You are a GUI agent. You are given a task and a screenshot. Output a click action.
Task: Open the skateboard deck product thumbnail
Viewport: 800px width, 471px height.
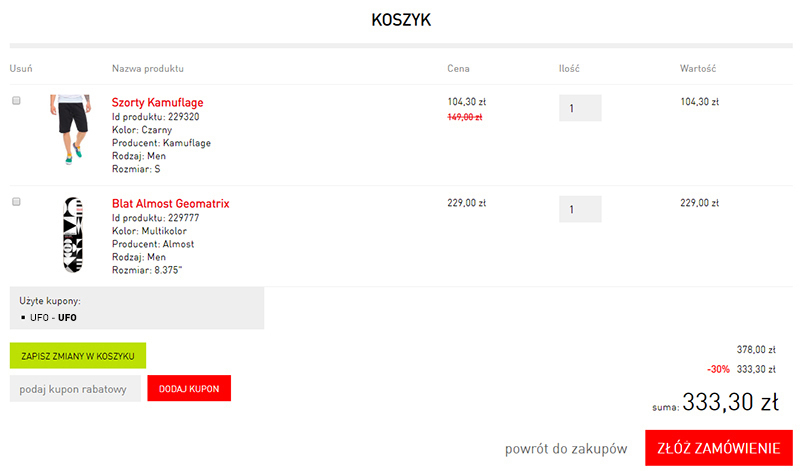click(x=72, y=235)
